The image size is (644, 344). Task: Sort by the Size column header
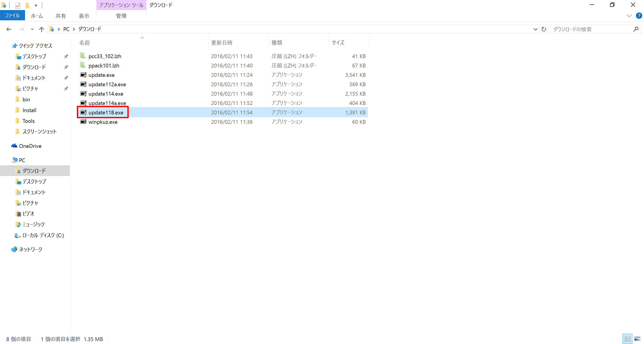tap(349, 42)
